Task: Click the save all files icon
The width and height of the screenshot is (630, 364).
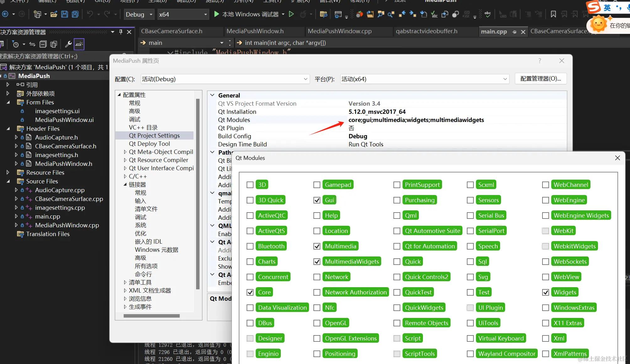Action: point(75,14)
